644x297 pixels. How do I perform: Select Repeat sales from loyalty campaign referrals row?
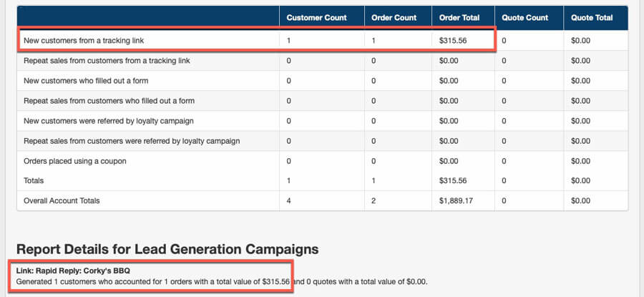pyautogui.click(x=323, y=141)
